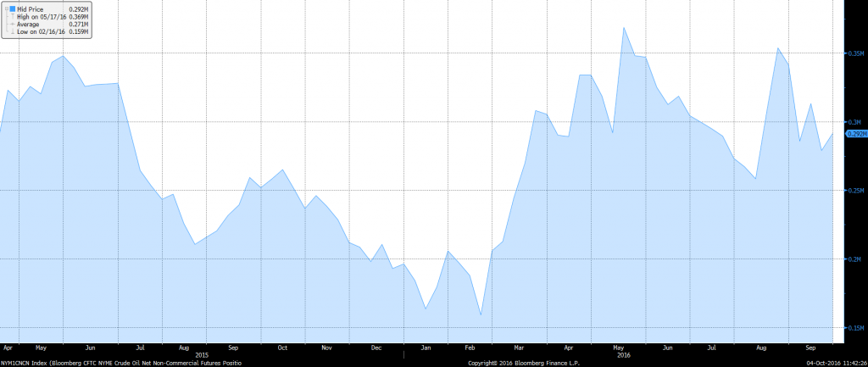Click the 0.15M y-axis label
Screen dimensions: 868x367
coord(857,328)
